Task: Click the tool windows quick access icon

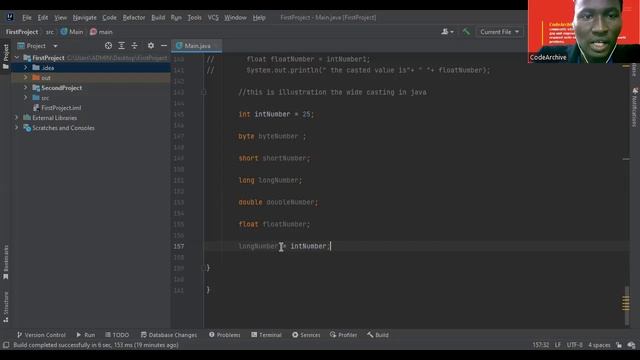Action: (x=6, y=345)
